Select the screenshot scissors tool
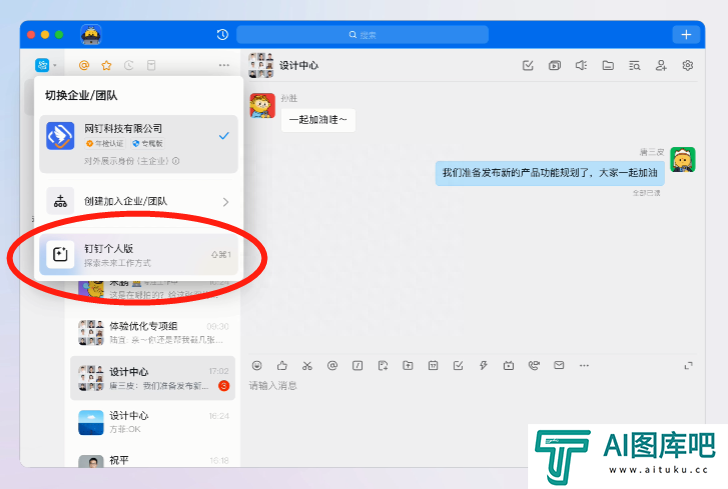This screenshot has height=489, width=728. coord(307,366)
